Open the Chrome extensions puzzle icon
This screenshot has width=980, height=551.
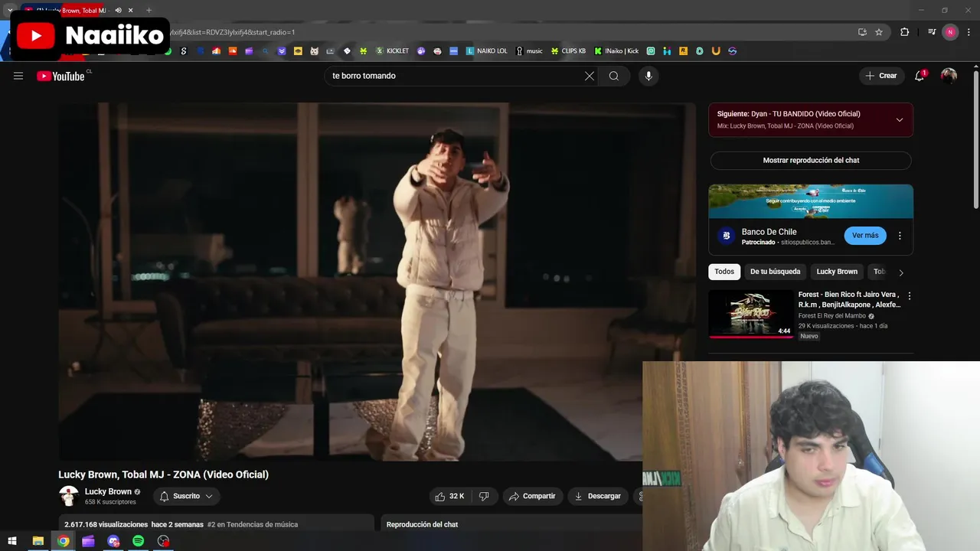tap(905, 32)
